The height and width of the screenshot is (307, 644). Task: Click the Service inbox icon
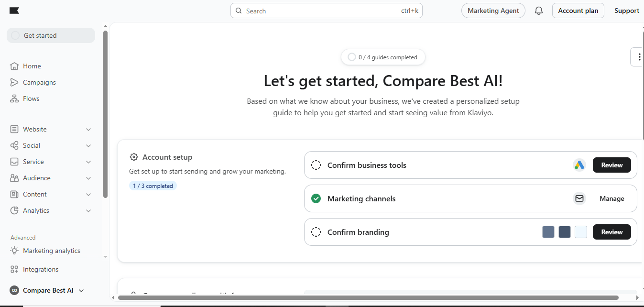[x=14, y=162]
